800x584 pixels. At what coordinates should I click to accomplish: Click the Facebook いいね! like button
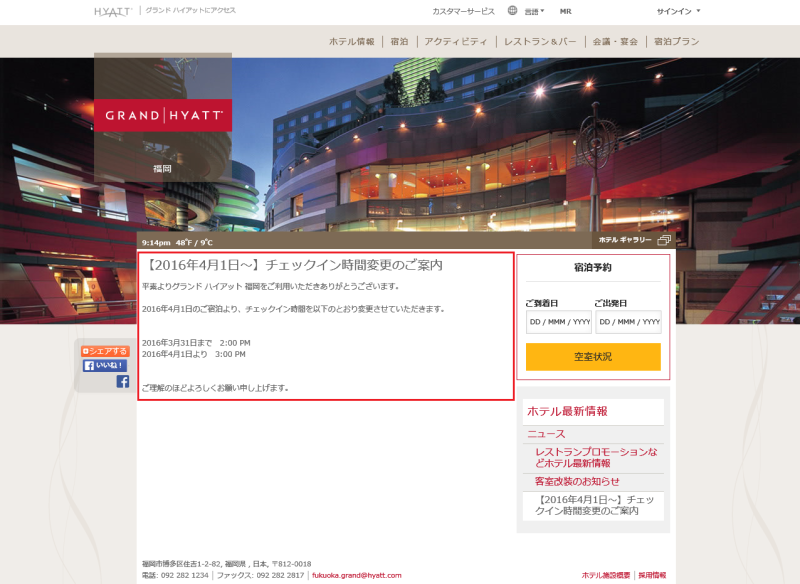pos(105,365)
